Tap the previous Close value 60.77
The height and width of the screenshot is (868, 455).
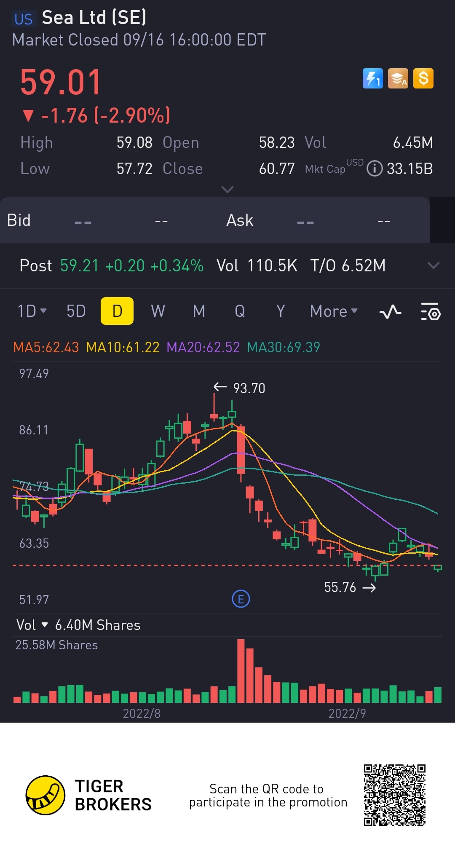click(x=277, y=169)
